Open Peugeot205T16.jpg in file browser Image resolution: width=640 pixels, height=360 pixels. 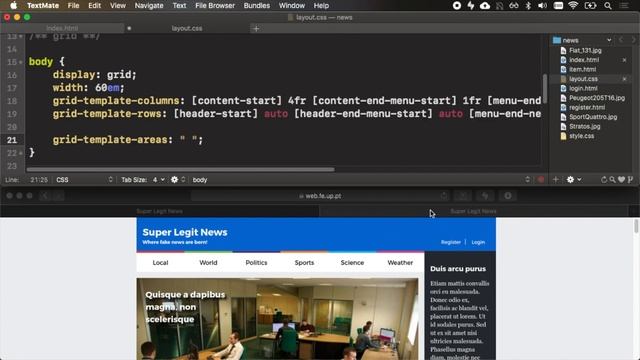597,98
